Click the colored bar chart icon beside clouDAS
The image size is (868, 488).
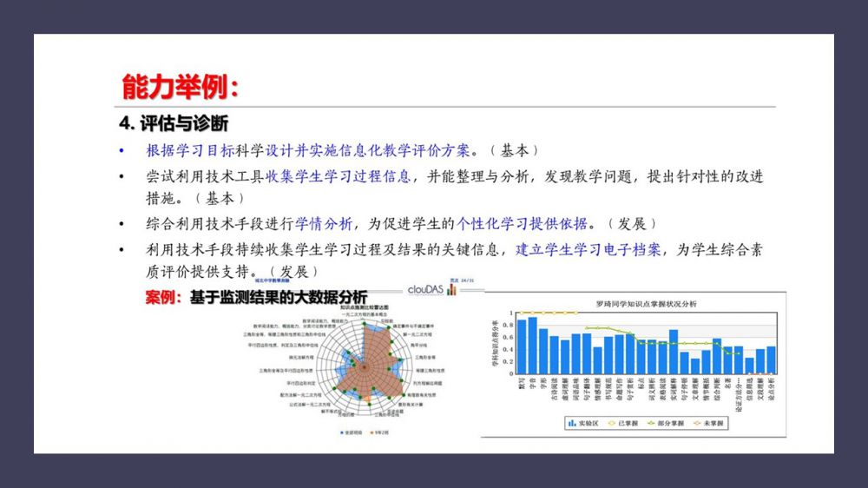pyautogui.click(x=451, y=290)
